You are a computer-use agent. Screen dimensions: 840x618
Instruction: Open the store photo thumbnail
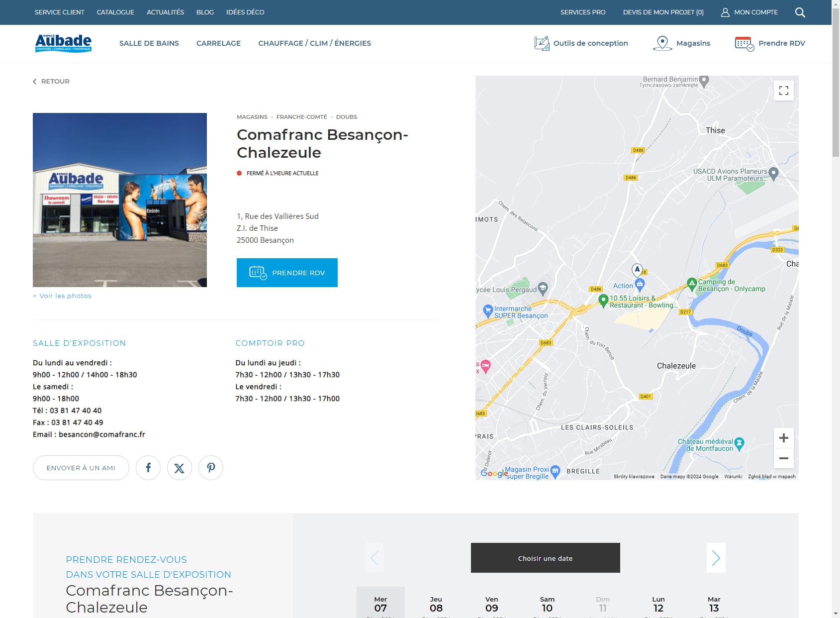[x=120, y=200]
